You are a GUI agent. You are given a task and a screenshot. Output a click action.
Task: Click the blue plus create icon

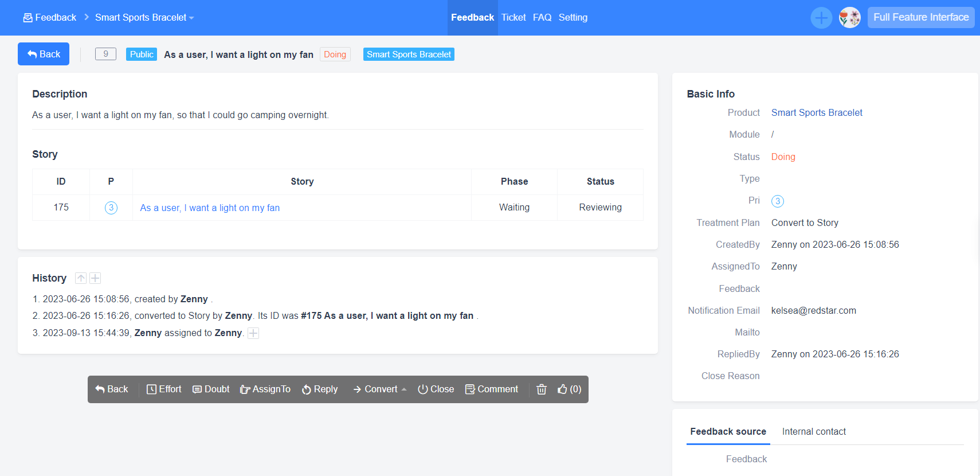[x=821, y=18]
